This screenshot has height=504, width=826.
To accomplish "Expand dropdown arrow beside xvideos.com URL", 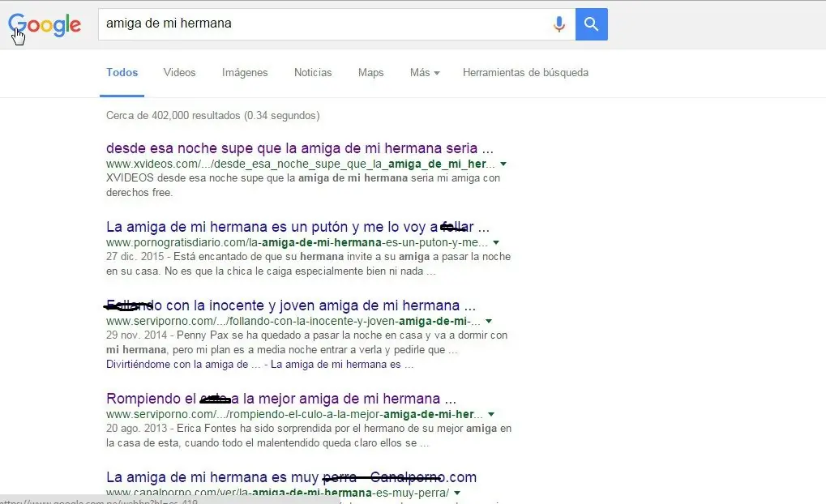I will (503, 164).
